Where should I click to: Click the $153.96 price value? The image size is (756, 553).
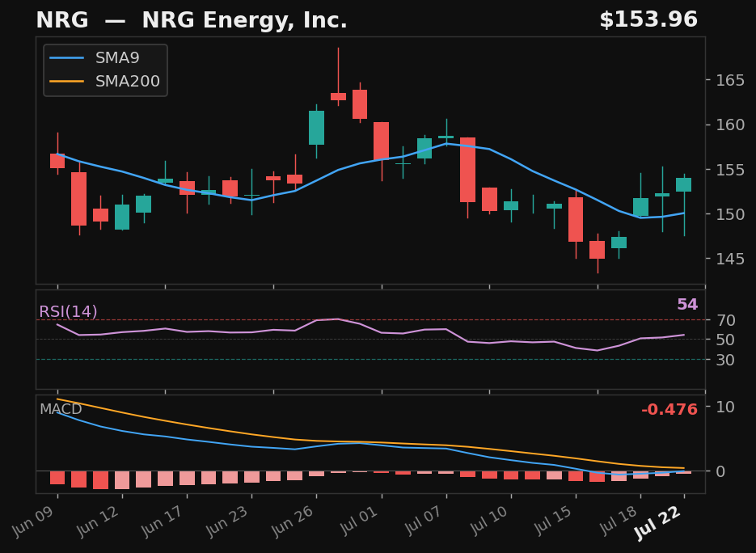(x=648, y=20)
